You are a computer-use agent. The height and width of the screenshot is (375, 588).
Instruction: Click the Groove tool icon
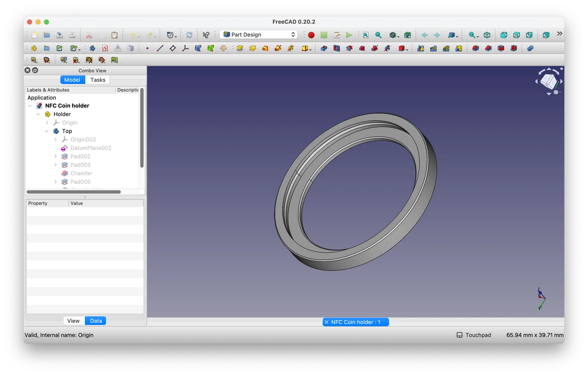349,48
